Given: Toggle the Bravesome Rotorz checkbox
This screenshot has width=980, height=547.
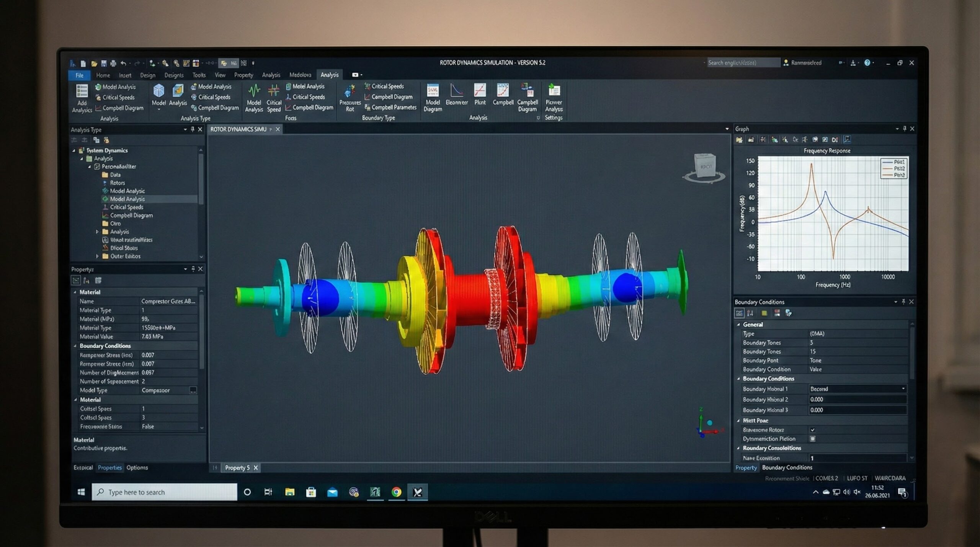Looking at the screenshot, I should (812, 430).
